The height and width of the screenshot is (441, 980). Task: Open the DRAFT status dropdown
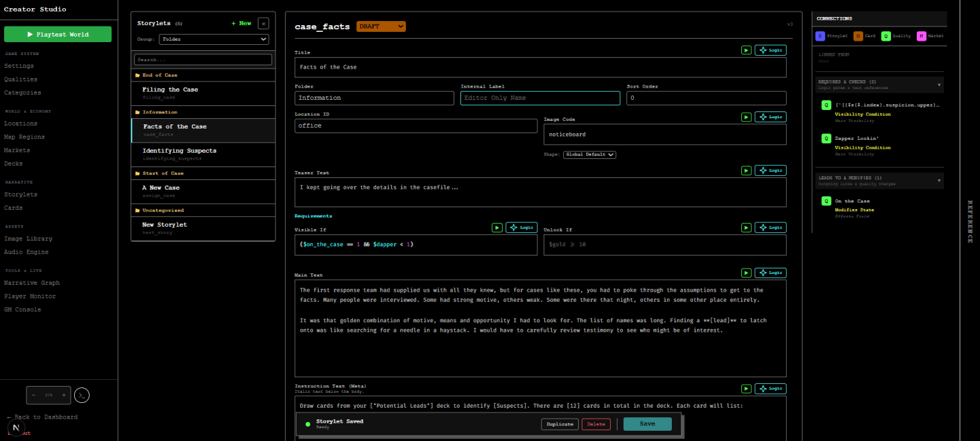click(381, 27)
